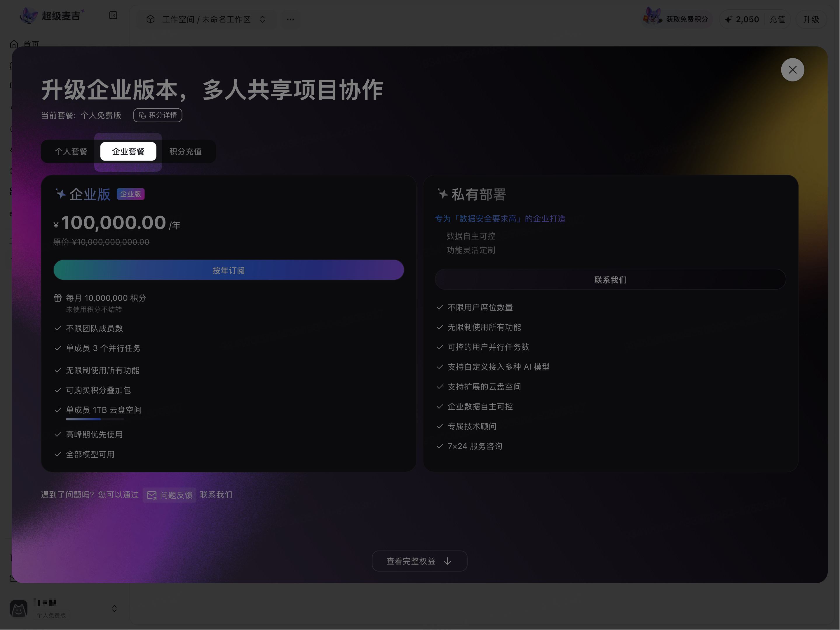The width and height of the screenshot is (840, 630).
Task: Select the 企业套餐 tab
Action: tap(128, 152)
